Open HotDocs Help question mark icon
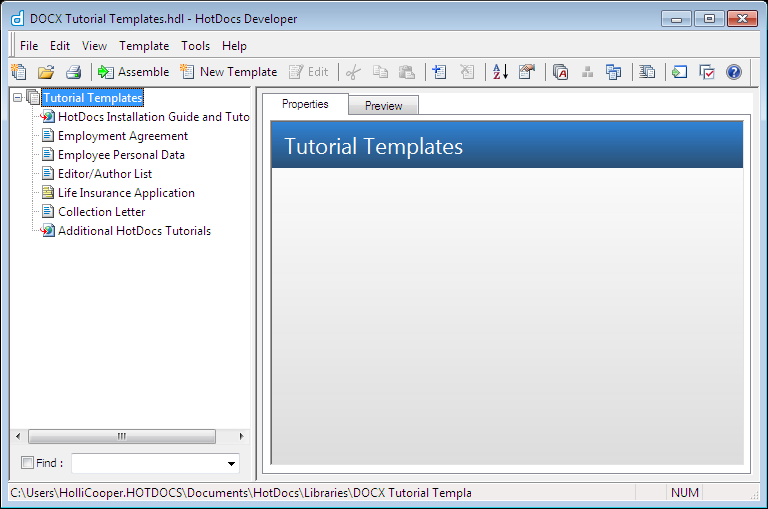 [x=734, y=72]
